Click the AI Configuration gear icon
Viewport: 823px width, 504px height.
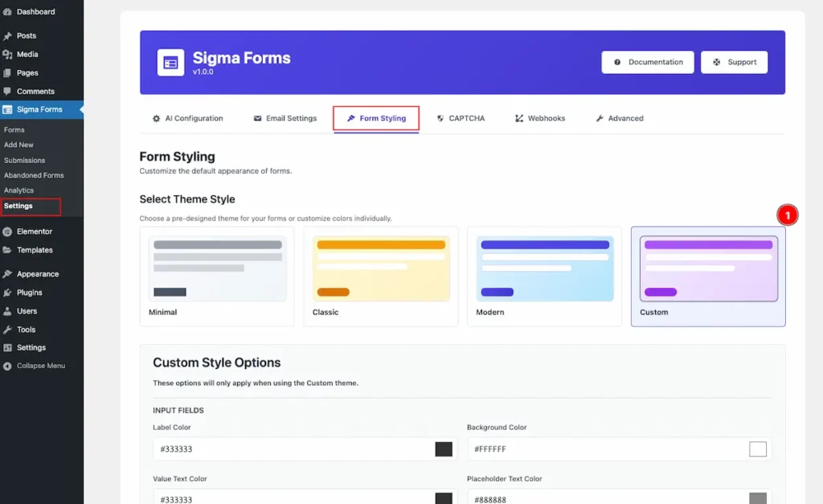157,119
